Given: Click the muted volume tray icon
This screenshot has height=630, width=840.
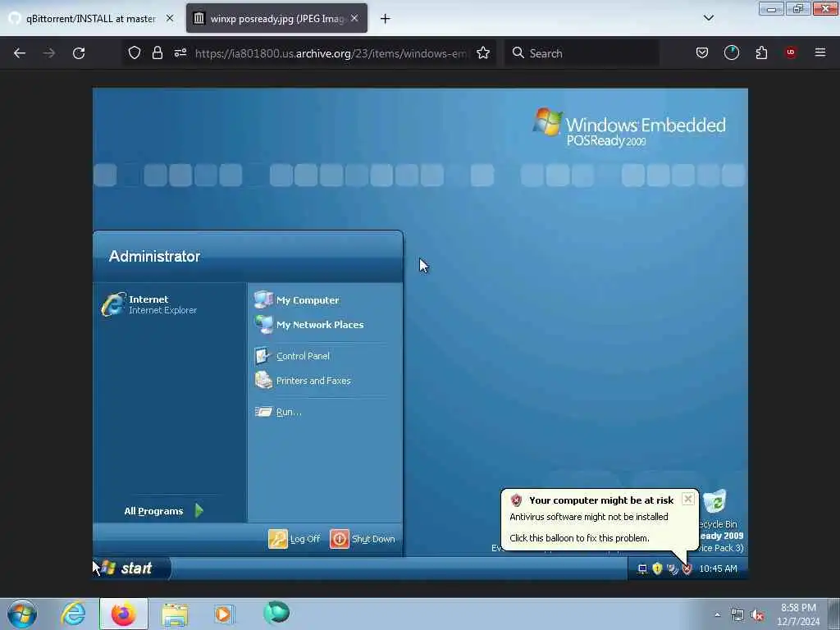Looking at the screenshot, I should point(757,615).
